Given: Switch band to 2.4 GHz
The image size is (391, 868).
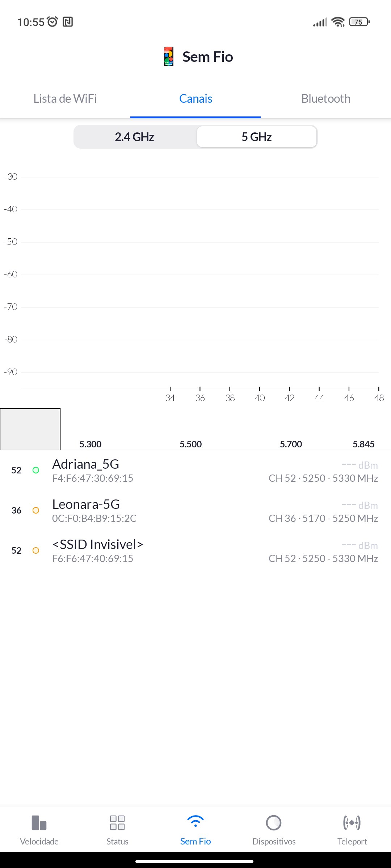Looking at the screenshot, I should (135, 137).
